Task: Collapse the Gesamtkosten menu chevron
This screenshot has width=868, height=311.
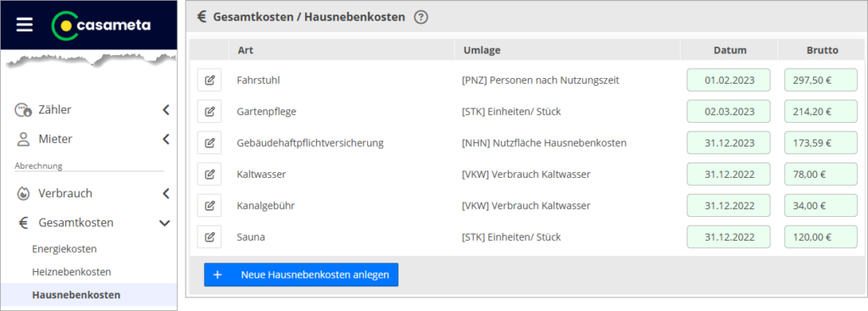Action: coord(164,223)
